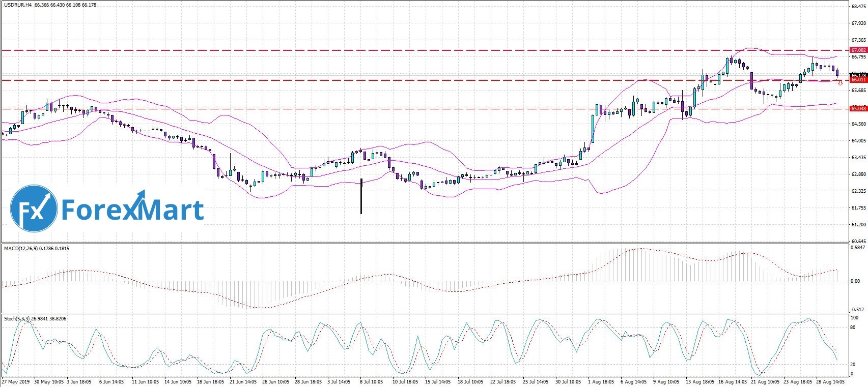Click the ForexMart Fx logo icon
The image size is (868, 387).
[34, 209]
